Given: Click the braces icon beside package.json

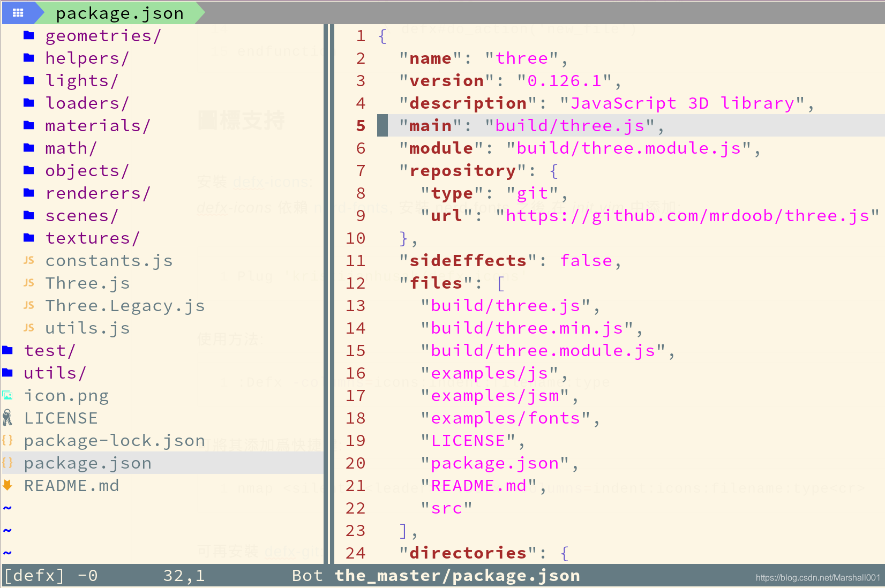Looking at the screenshot, I should pos(7,463).
